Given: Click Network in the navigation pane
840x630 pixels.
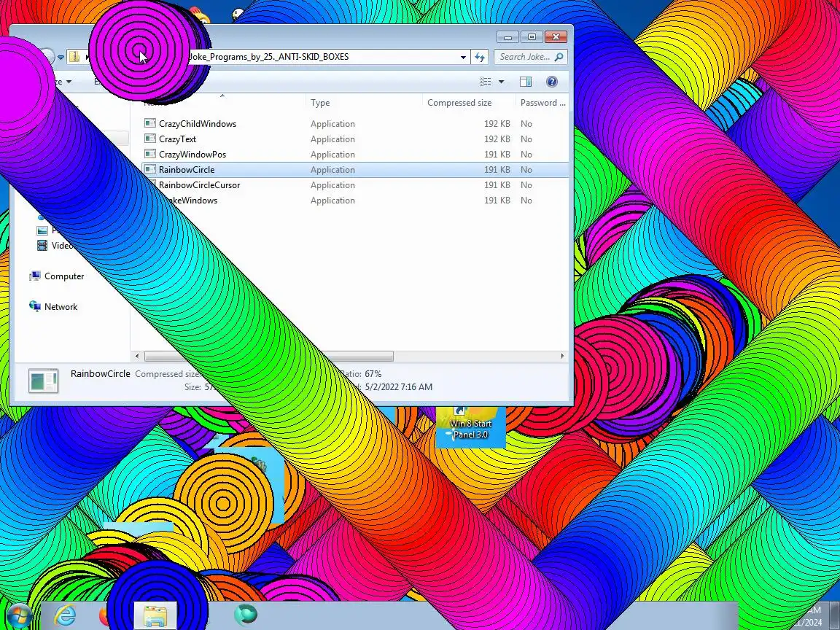Looking at the screenshot, I should point(61,307).
